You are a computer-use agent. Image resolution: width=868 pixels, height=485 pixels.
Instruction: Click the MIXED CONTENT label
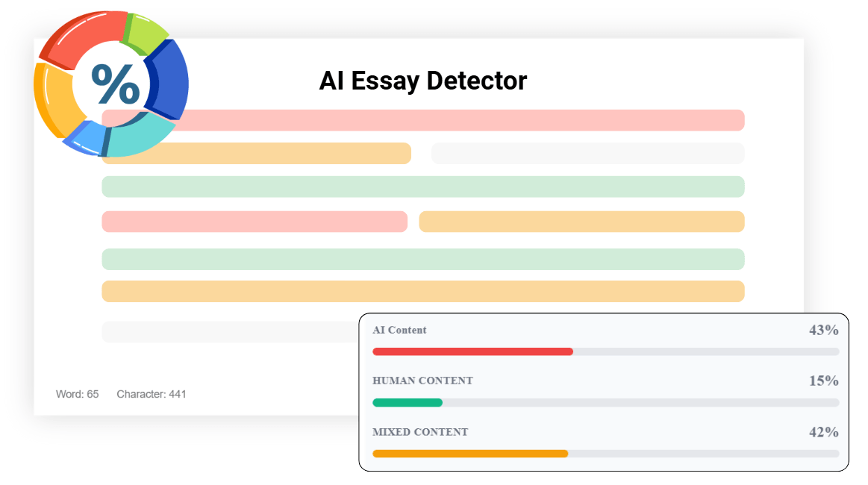coord(420,432)
